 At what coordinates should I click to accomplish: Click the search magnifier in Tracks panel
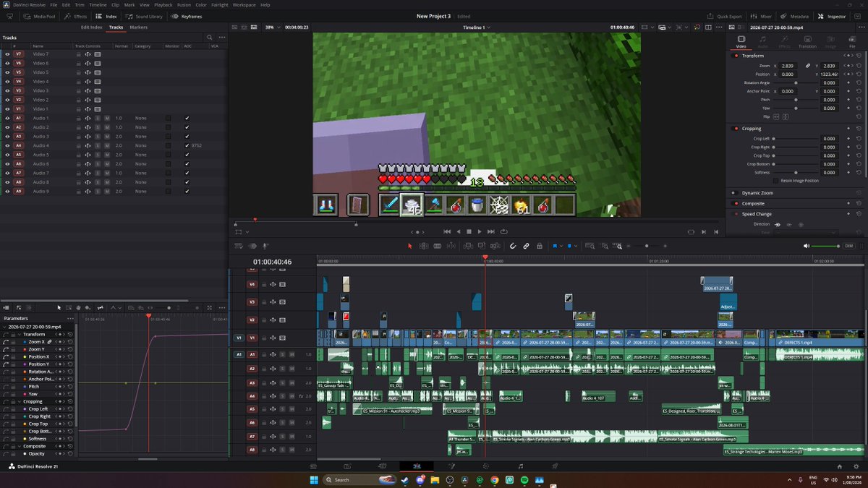210,38
